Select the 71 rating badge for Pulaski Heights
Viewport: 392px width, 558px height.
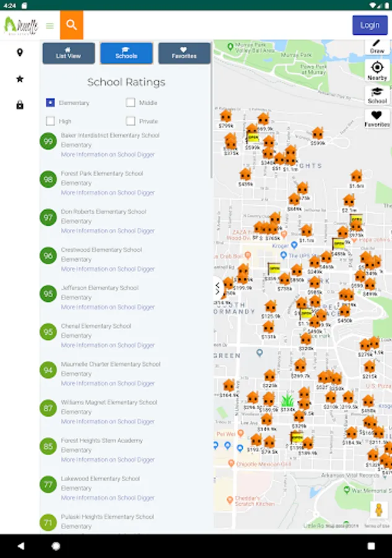[48, 523]
